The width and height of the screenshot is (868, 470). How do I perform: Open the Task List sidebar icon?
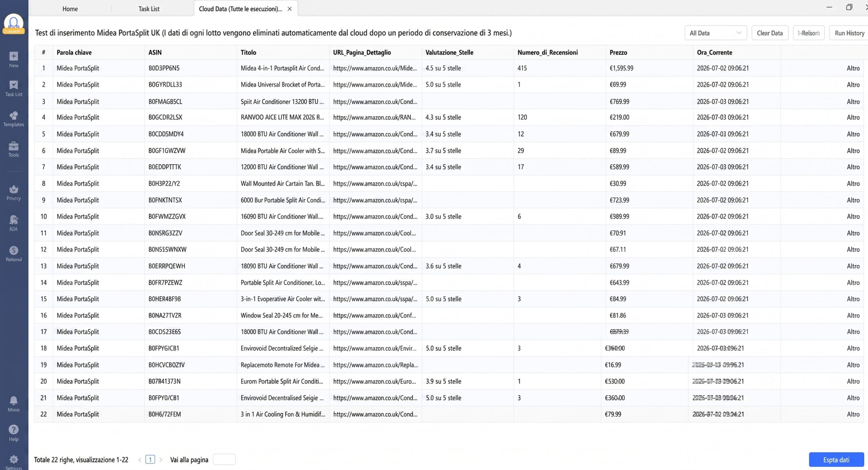point(14,85)
